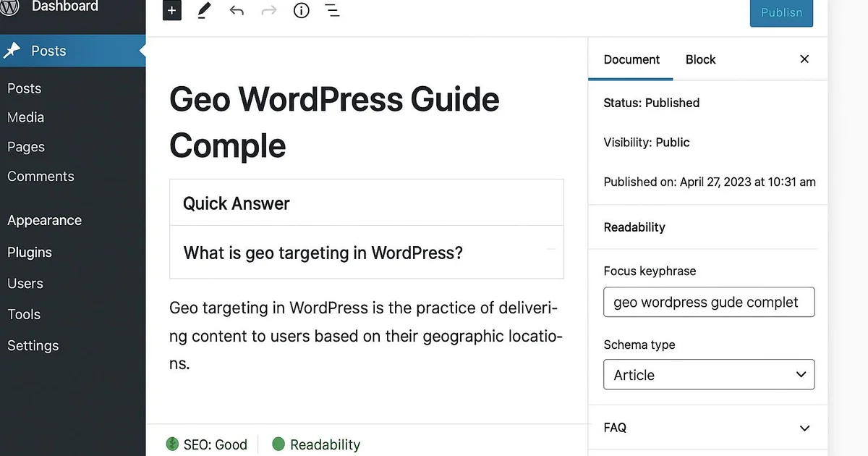
Task: Open the content info details icon
Action: [302, 11]
